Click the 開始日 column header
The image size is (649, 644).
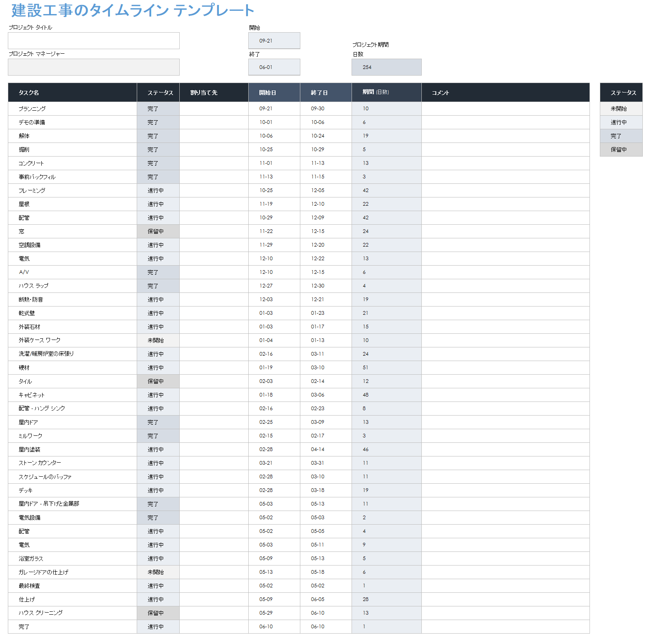(x=274, y=93)
